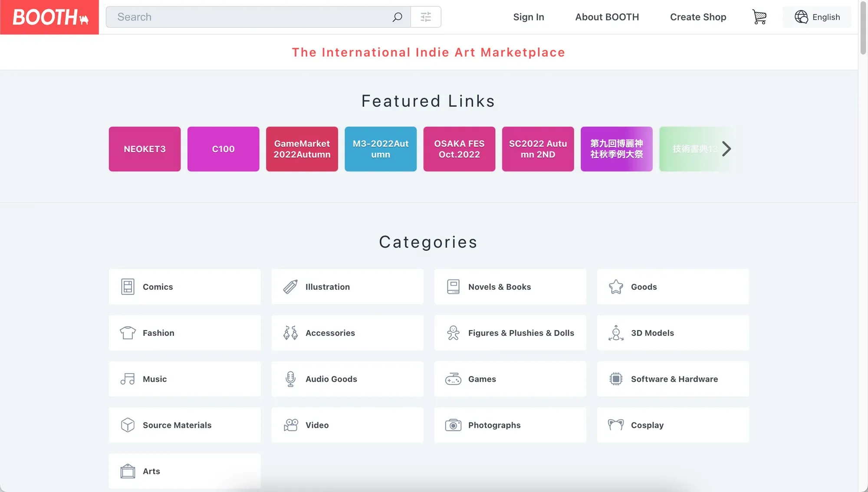Click the Illustration pencil icon

[x=290, y=287]
